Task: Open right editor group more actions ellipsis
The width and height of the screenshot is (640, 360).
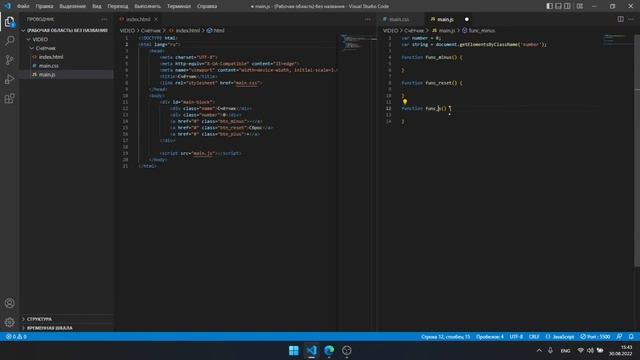Action: tap(631, 19)
